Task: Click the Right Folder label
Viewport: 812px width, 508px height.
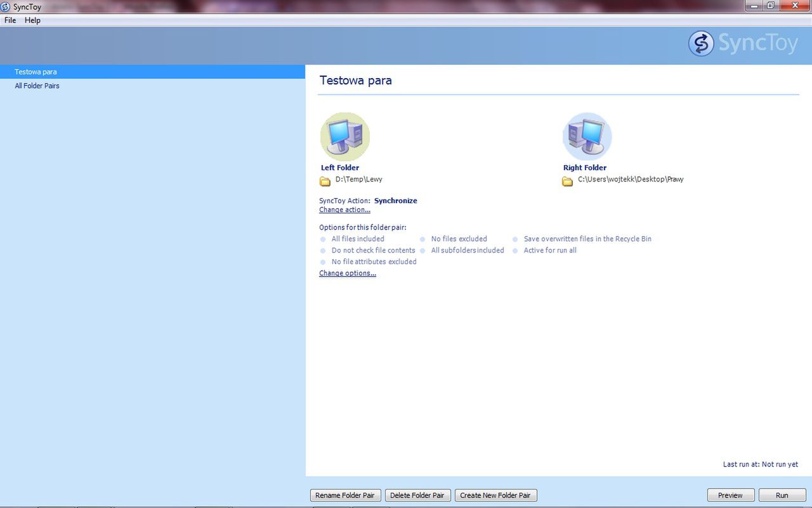Action: coord(585,168)
